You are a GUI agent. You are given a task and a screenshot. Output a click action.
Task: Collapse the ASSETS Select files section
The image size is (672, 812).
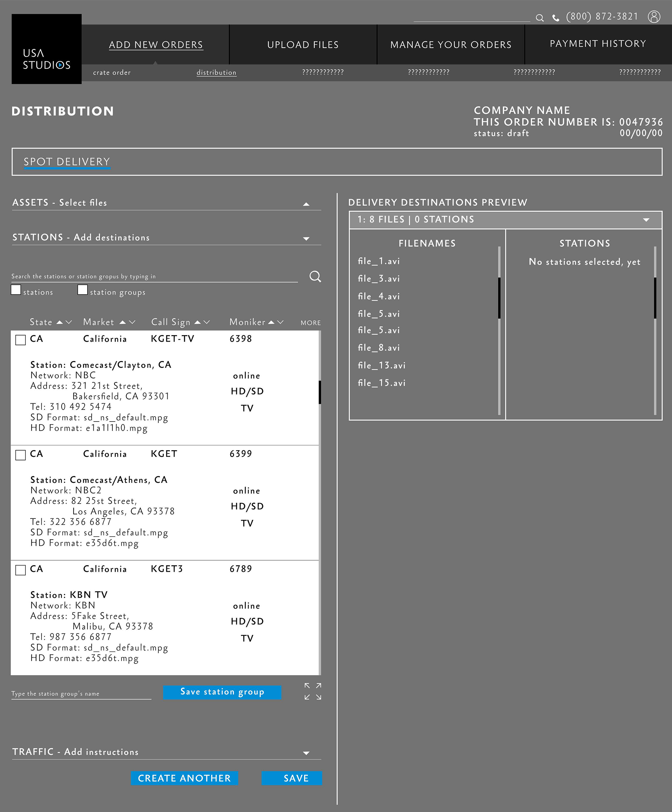[306, 204]
